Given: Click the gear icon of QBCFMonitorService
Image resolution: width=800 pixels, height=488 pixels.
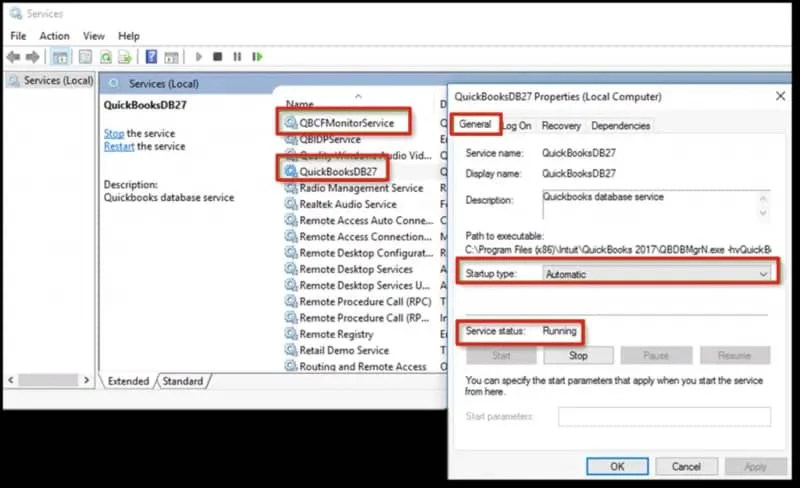Looking at the screenshot, I should point(291,123).
